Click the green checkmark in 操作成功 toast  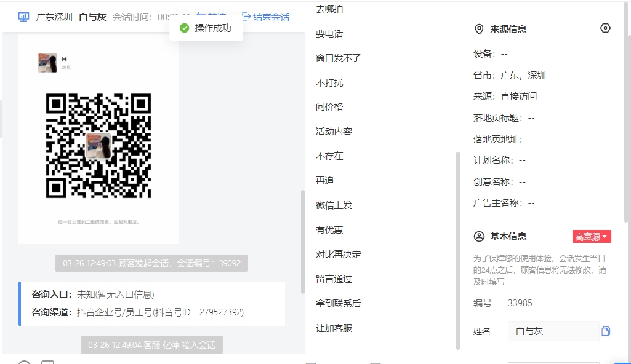(x=184, y=28)
